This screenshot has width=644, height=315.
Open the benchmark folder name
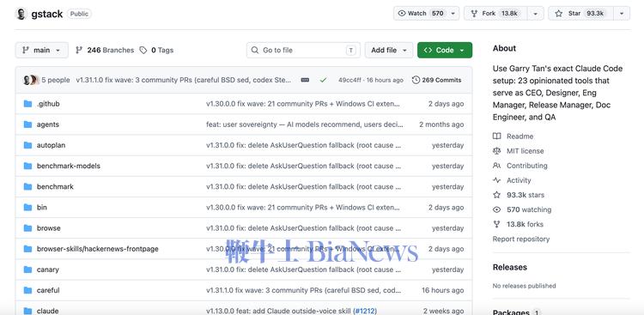click(x=55, y=186)
